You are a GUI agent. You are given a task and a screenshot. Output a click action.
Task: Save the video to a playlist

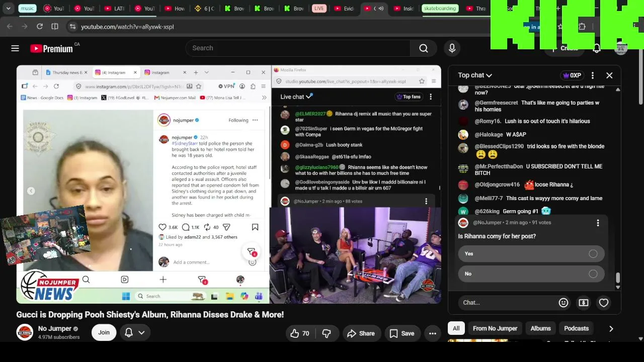(402, 333)
